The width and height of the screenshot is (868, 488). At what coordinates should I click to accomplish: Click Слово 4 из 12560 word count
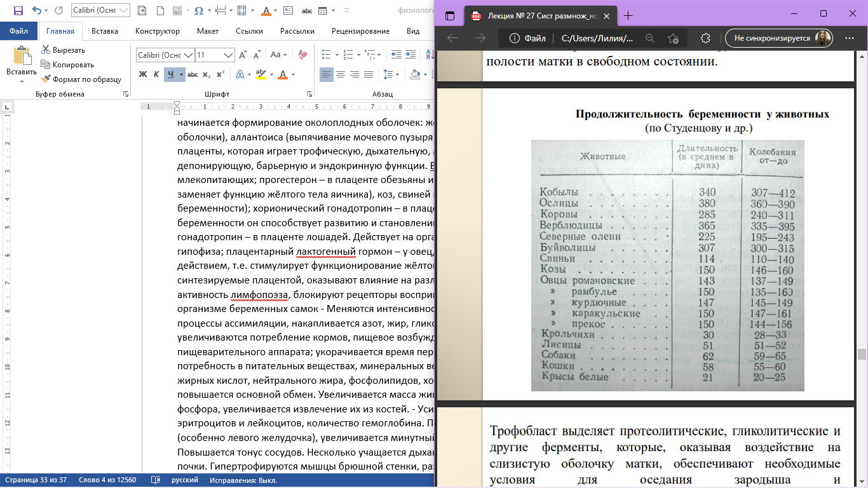pos(107,480)
